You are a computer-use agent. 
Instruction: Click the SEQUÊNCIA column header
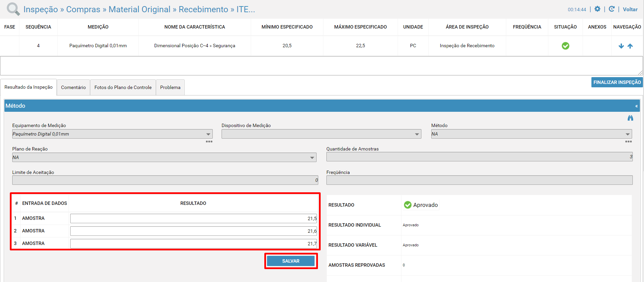click(x=38, y=27)
